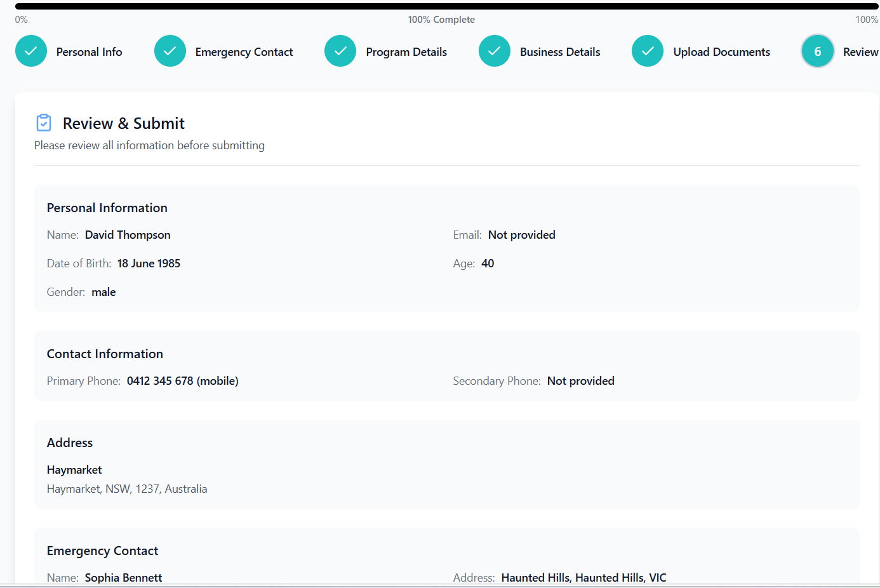
Task: Click the Contact Information section heading
Action: pos(105,354)
